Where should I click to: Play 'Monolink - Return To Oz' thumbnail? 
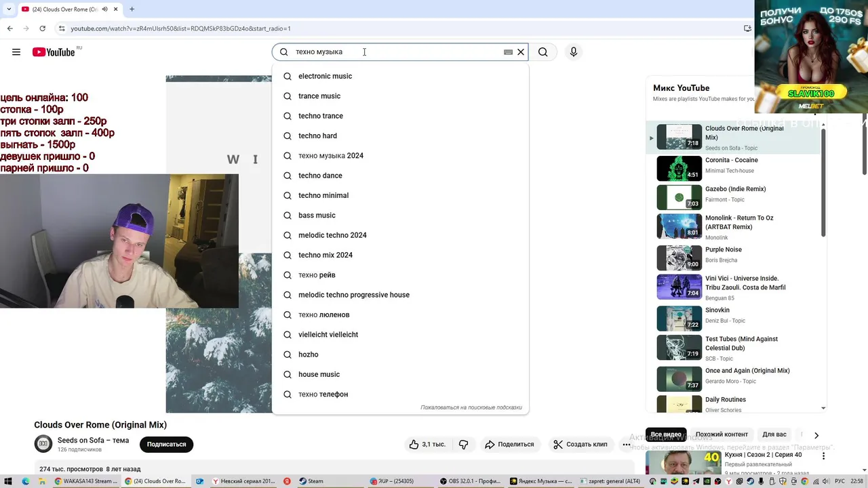click(679, 226)
